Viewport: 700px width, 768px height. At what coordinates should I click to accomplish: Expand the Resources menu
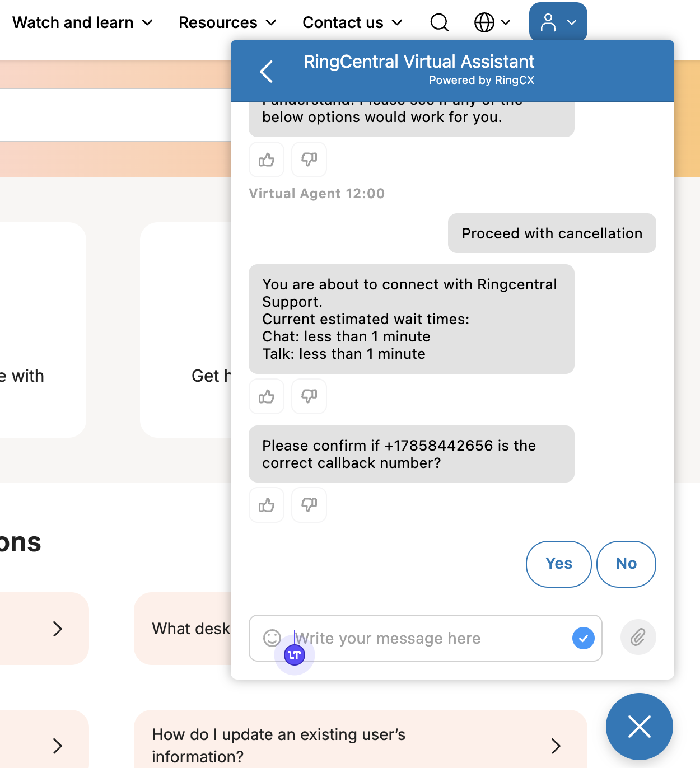pyautogui.click(x=227, y=22)
